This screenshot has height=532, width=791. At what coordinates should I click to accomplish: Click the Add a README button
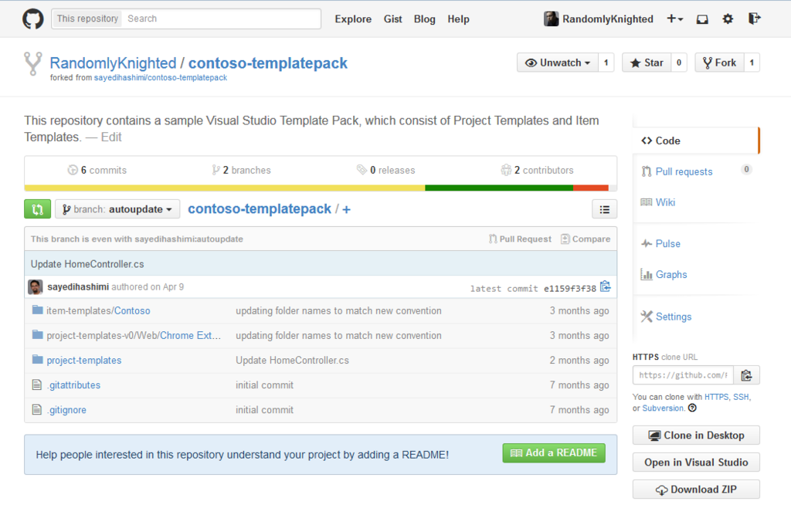(x=554, y=453)
